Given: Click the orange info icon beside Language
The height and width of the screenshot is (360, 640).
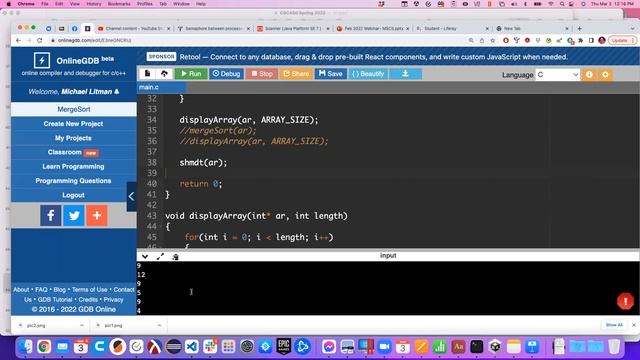Looking at the screenshot, I should (x=589, y=75).
